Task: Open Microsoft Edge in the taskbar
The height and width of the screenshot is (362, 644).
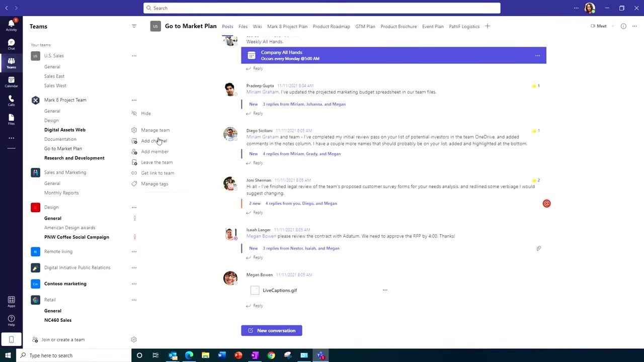Action: pos(189,355)
